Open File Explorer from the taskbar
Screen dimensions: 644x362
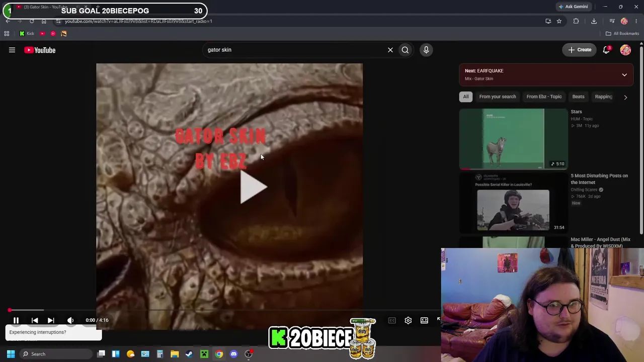[175, 354]
